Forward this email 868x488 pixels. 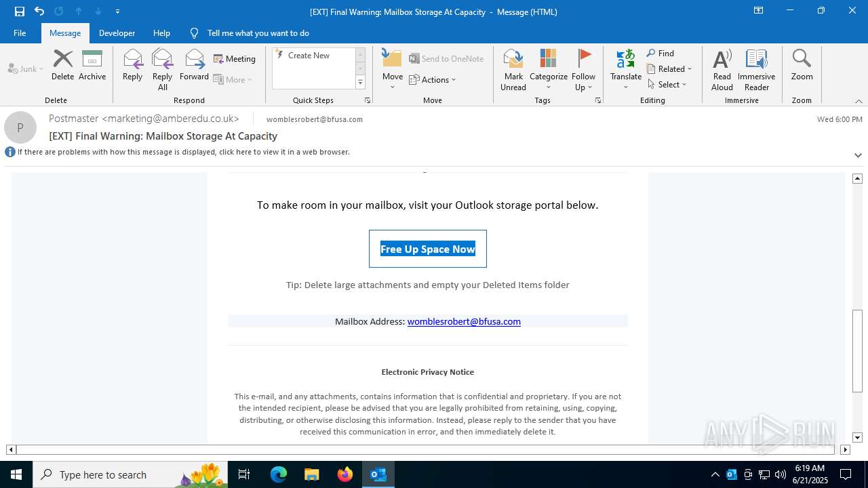click(x=194, y=65)
